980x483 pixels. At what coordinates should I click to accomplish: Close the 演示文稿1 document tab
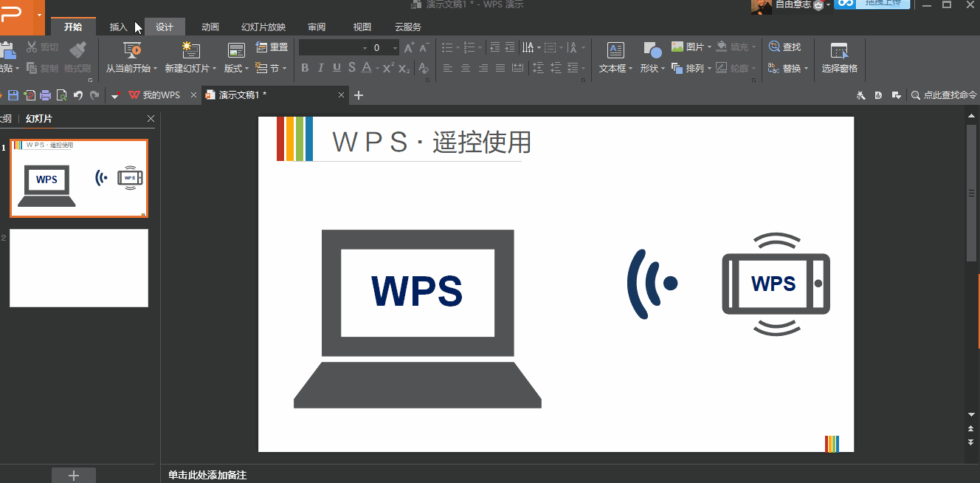(342, 95)
